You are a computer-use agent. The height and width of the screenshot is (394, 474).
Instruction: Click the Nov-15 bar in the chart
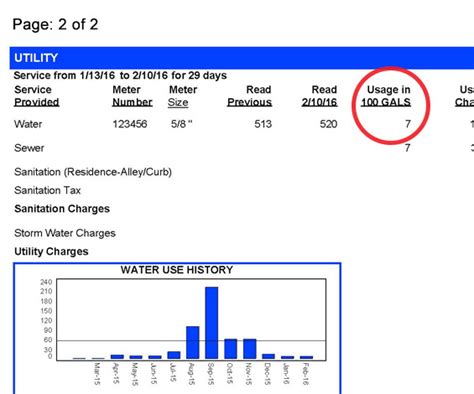pos(250,349)
